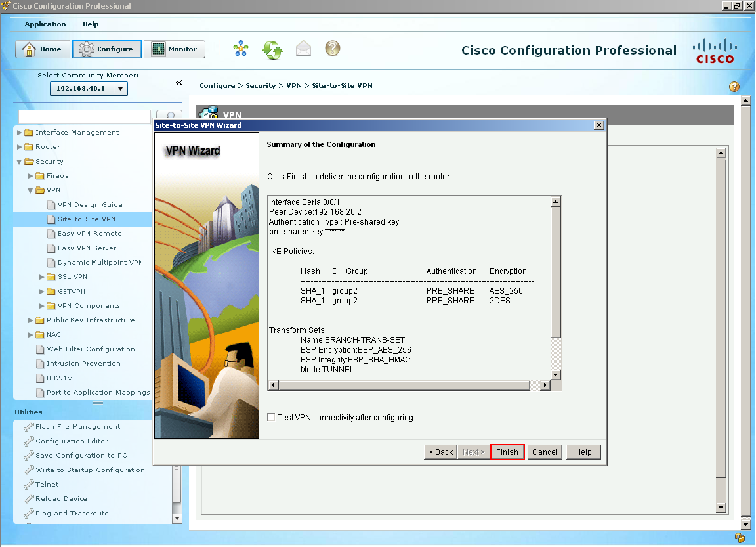Expand the NAC tree node
Screen dimensions: 756x547
pyautogui.click(x=31, y=335)
